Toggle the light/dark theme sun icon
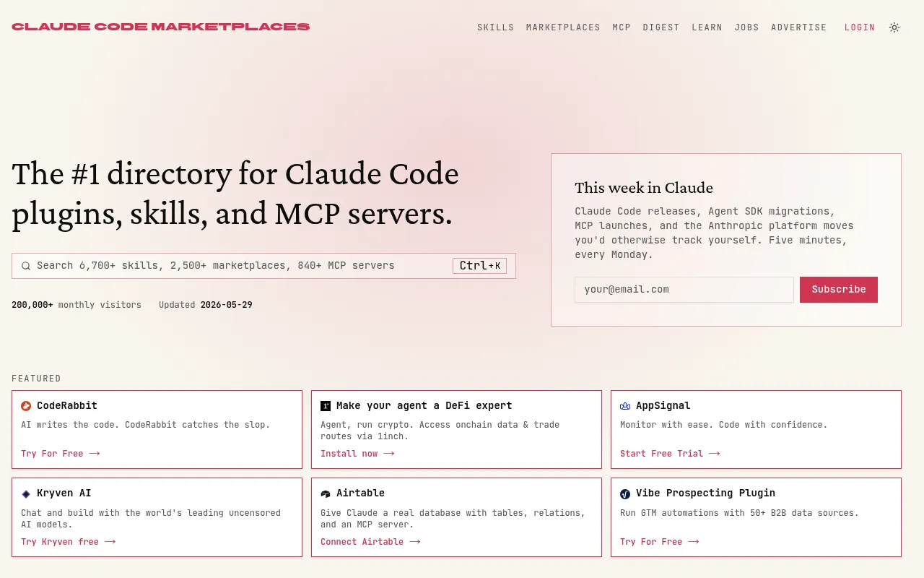 point(894,27)
